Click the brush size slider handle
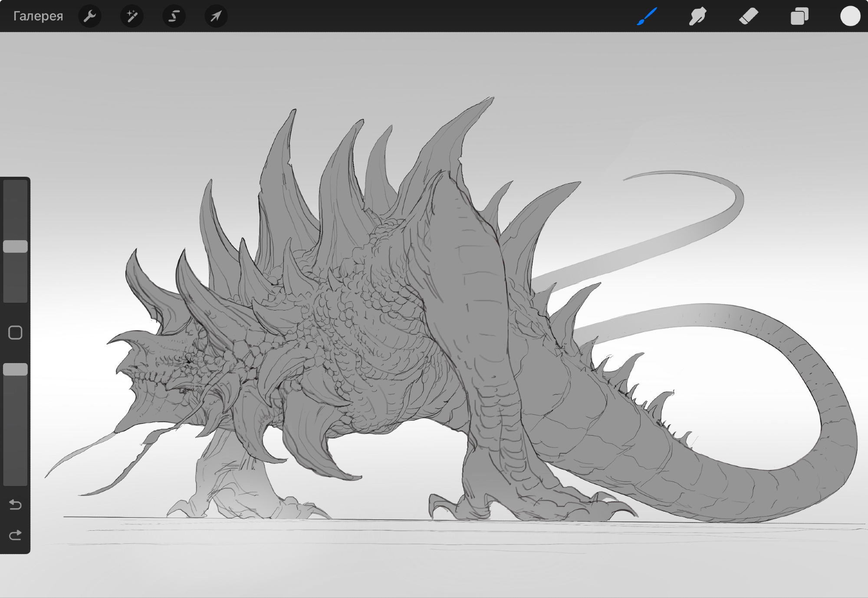The width and height of the screenshot is (868, 598). [15, 246]
